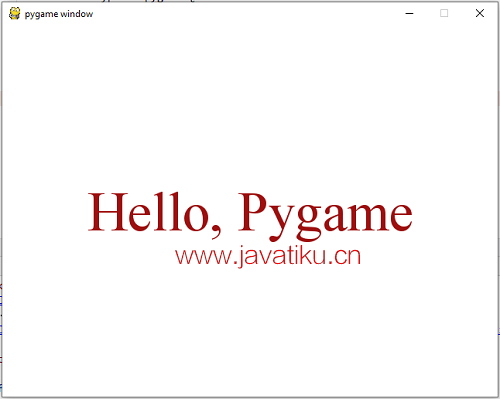Viewport: 500px width, 399px height.
Task: Click the greyed-out maximize button
Action: (444, 13)
